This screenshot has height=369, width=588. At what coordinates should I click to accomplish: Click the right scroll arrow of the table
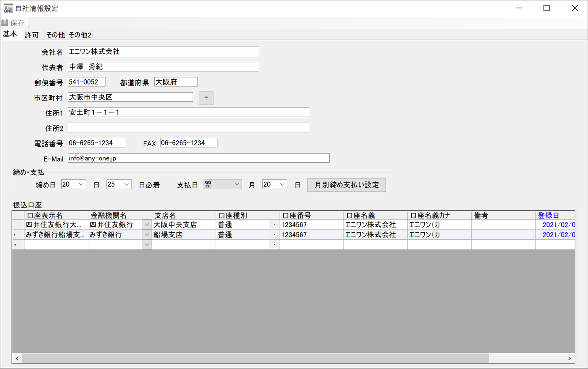pos(569,358)
